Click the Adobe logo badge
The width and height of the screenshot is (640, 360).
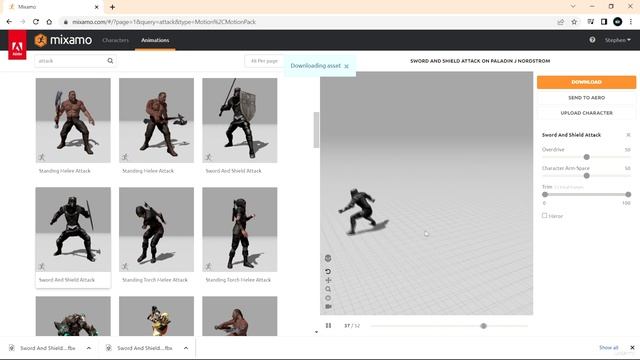tap(17, 45)
